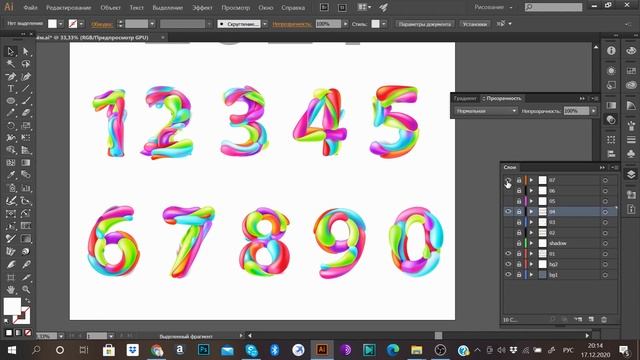Show the shadow layer
This screenshot has width=640, height=360.
tap(508, 243)
